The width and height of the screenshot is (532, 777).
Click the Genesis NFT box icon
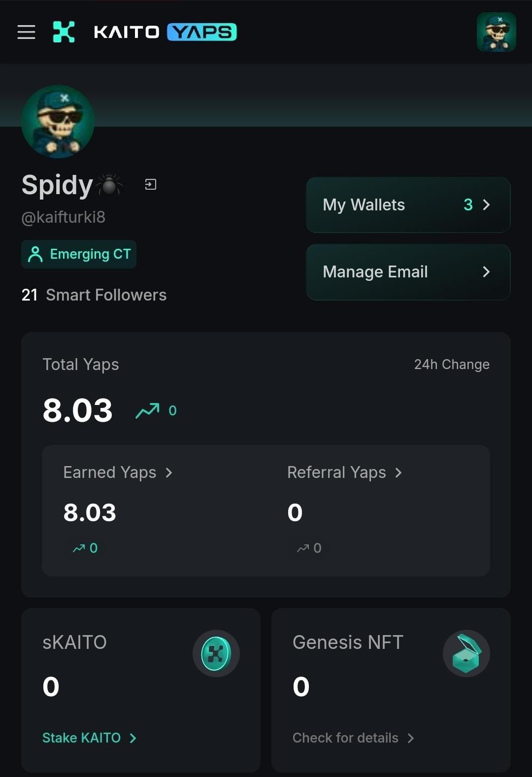coord(466,654)
